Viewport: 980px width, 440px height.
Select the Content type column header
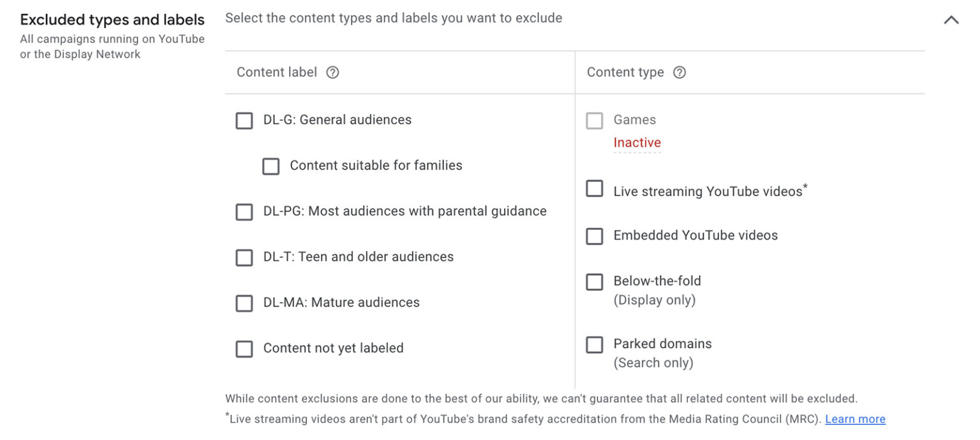point(626,72)
